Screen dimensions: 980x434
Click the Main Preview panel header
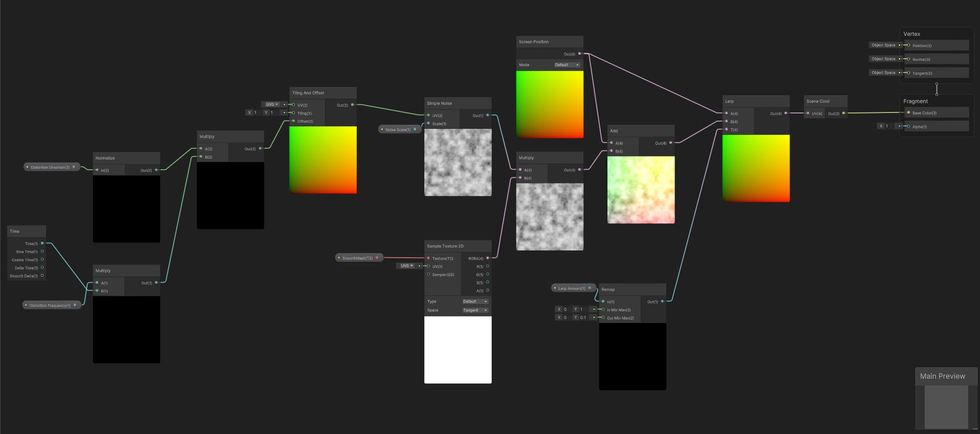click(x=946, y=376)
